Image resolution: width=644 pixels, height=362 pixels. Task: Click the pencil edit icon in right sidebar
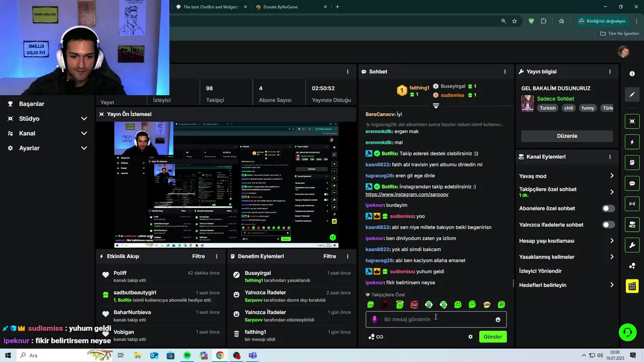(x=632, y=95)
